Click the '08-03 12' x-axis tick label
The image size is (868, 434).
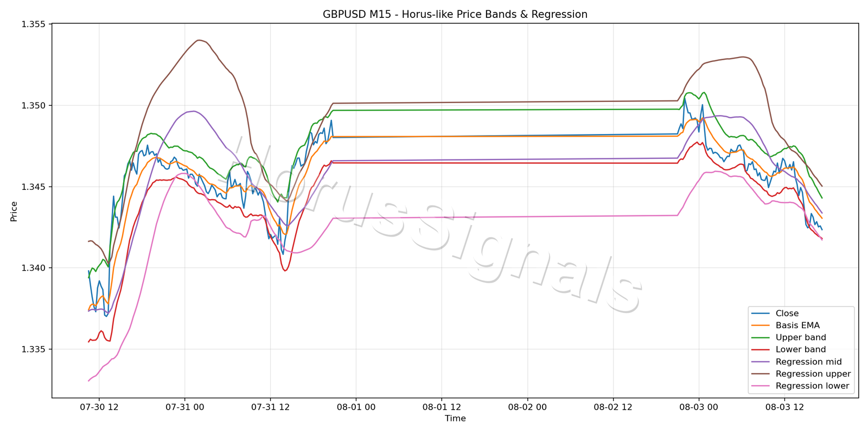point(784,407)
